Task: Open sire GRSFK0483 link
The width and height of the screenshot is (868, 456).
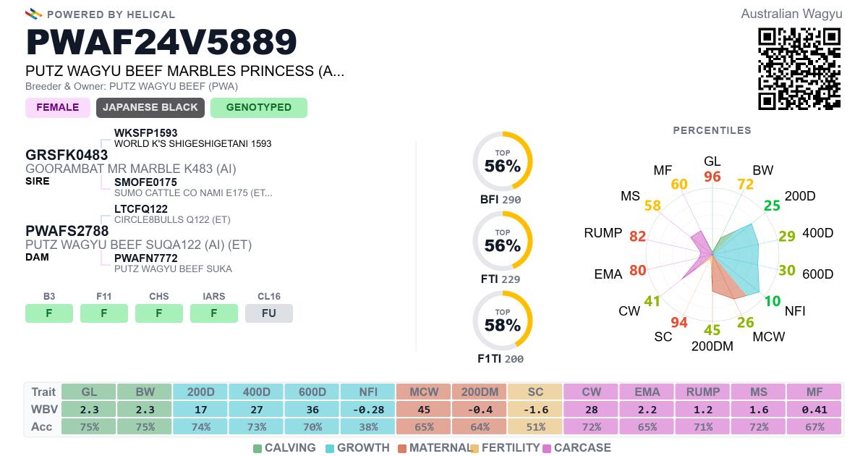Action: pos(67,155)
